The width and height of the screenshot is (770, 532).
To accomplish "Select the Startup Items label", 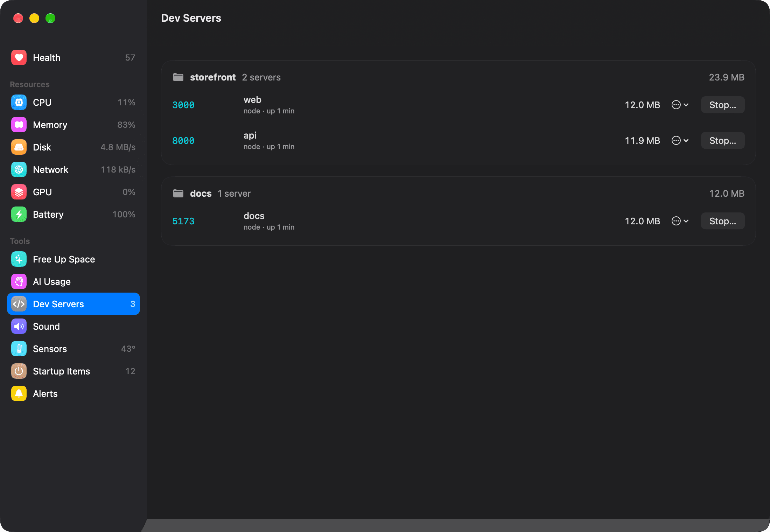I will click(x=62, y=371).
